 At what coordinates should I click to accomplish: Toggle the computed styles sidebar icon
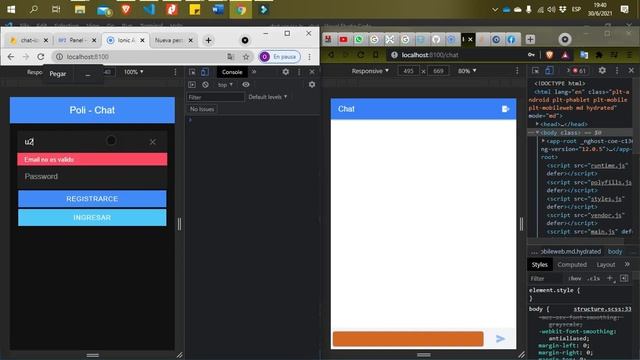pos(624,278)
